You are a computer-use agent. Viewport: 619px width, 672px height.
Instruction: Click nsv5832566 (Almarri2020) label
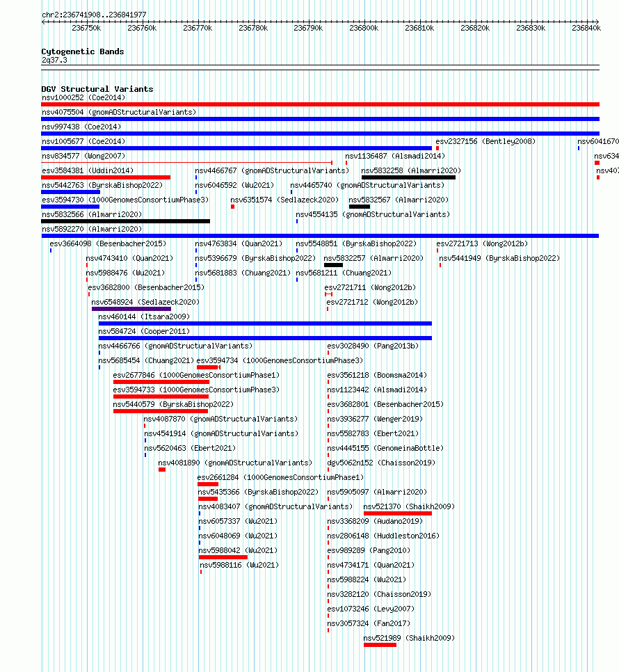point(92,214)
